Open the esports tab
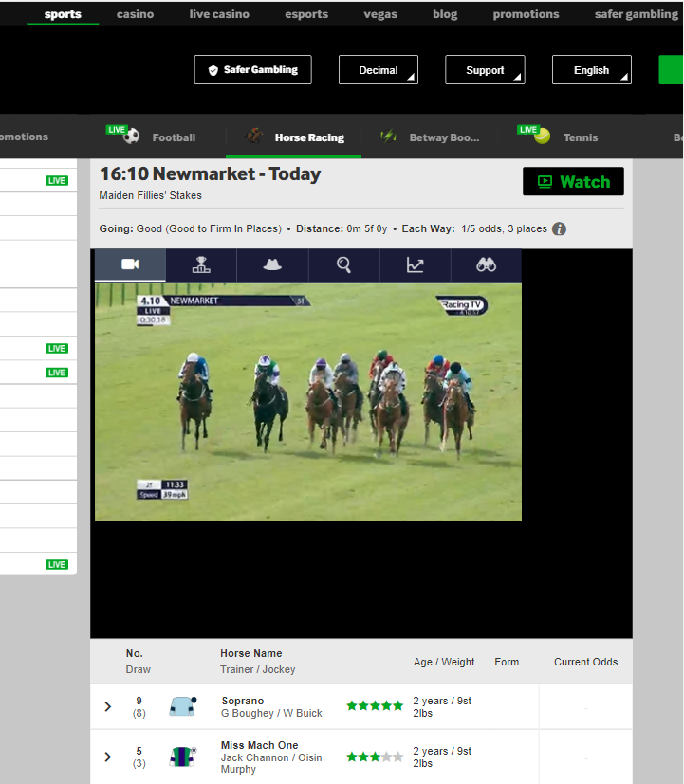 tap(306, 14)
